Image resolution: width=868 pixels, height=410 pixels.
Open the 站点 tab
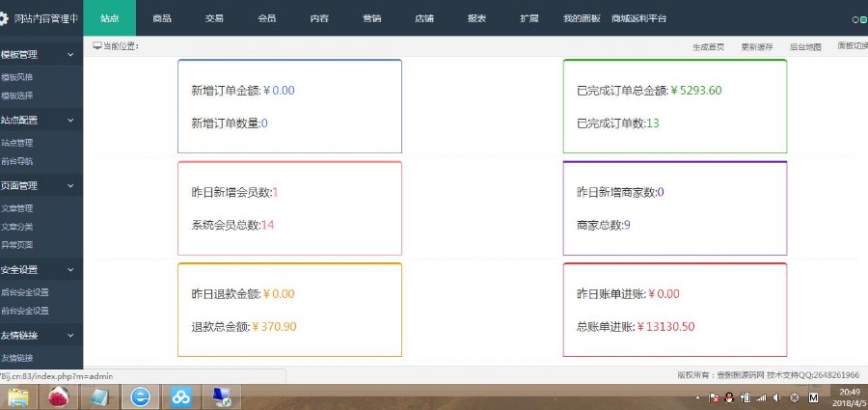pos(110,18)
